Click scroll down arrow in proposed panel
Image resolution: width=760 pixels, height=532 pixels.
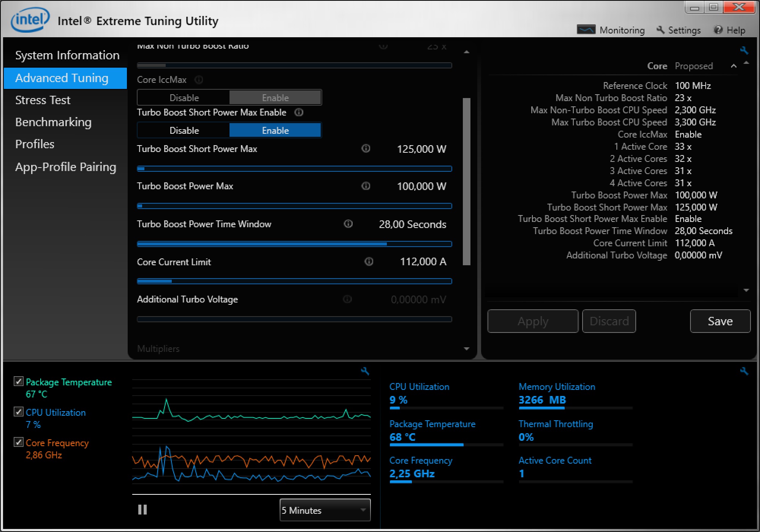(746, 290)
